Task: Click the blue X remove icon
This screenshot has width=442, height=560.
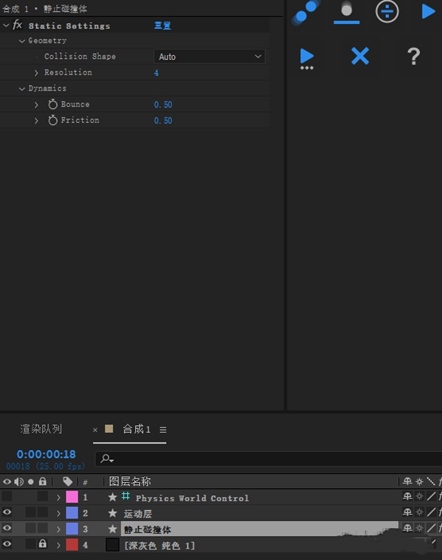Action: [x=360, y=56]
